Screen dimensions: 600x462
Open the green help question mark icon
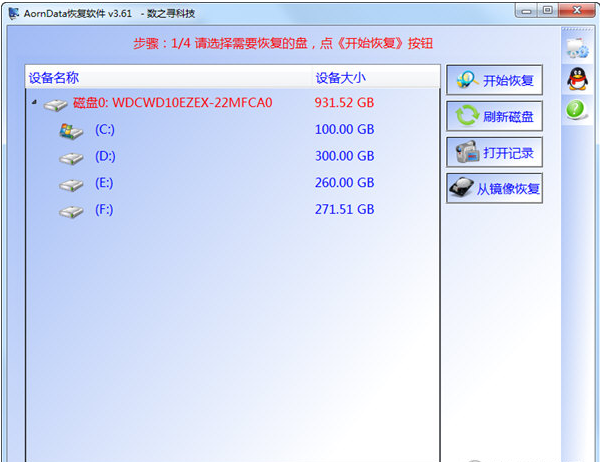coord(576,110)
